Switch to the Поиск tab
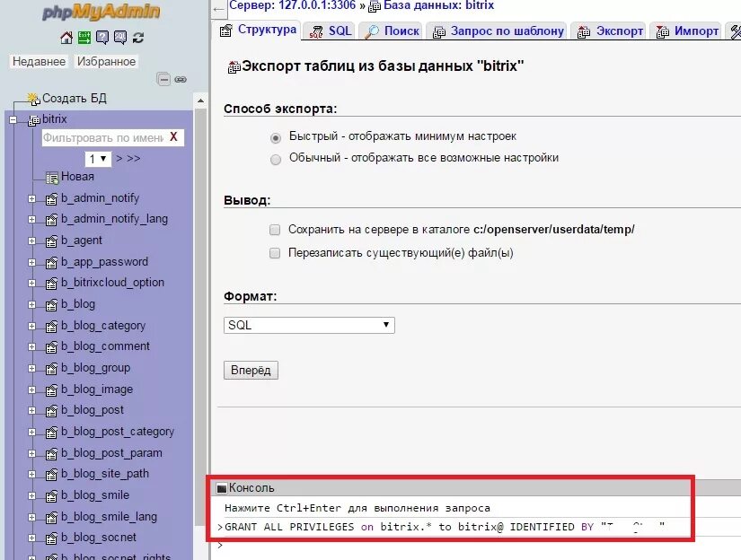Screen dimensions: 741x560 click(x=392, y=31)
